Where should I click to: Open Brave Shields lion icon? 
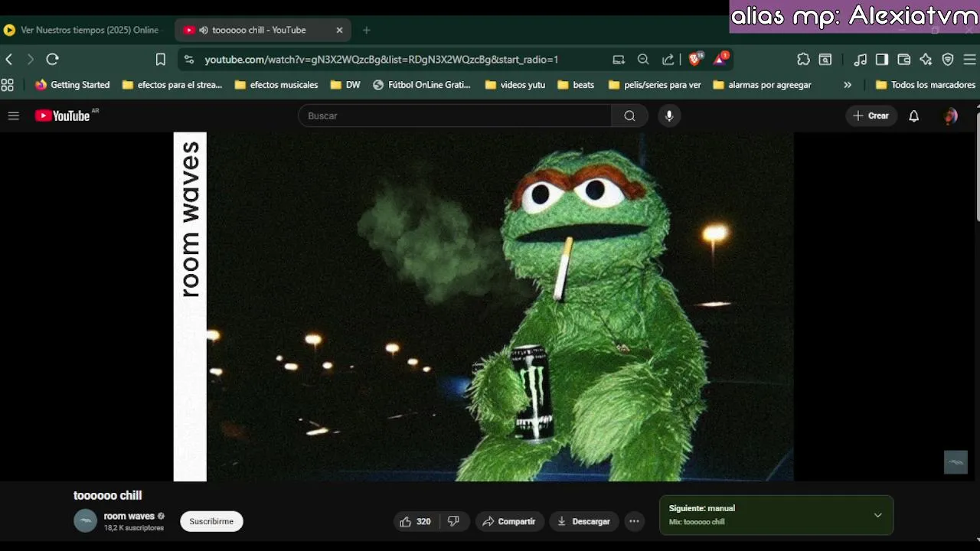tap(696, 59)
